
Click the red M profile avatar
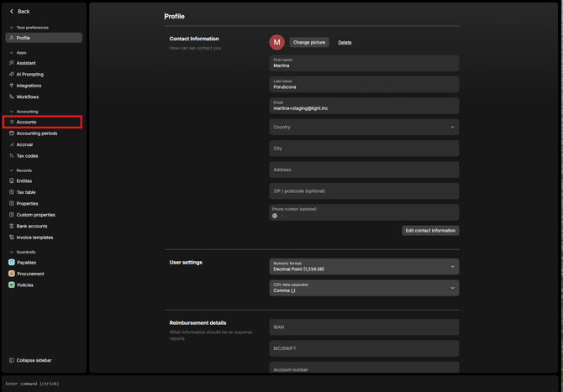(276, 42)
